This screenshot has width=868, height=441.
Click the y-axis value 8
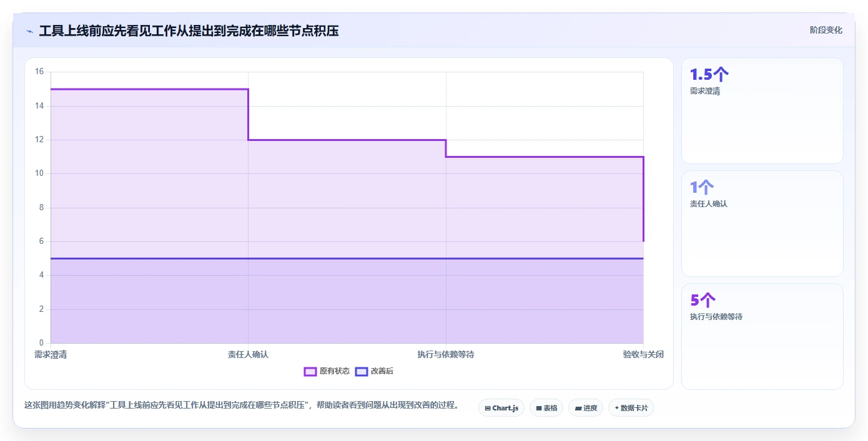tap(41, 208)
